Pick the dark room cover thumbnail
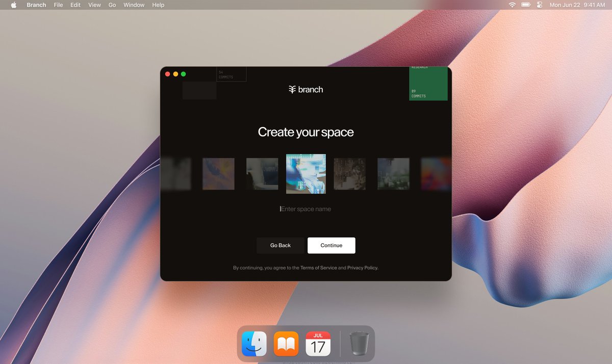The width and height of the screenshot is (612, 364). pyautogui.click(x=262, y=174)
